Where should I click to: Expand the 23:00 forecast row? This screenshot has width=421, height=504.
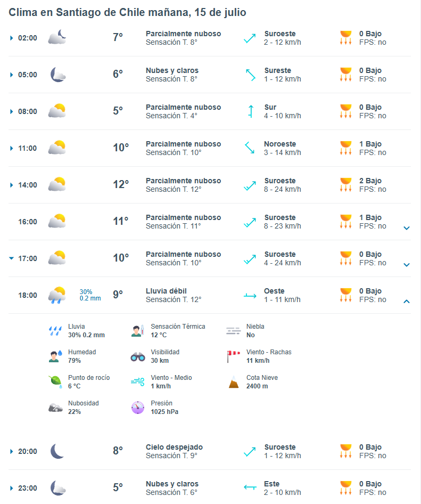12,488
